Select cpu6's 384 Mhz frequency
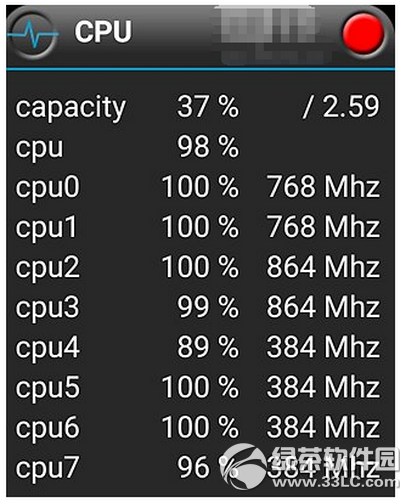400x502 pixels. [323, 427]
